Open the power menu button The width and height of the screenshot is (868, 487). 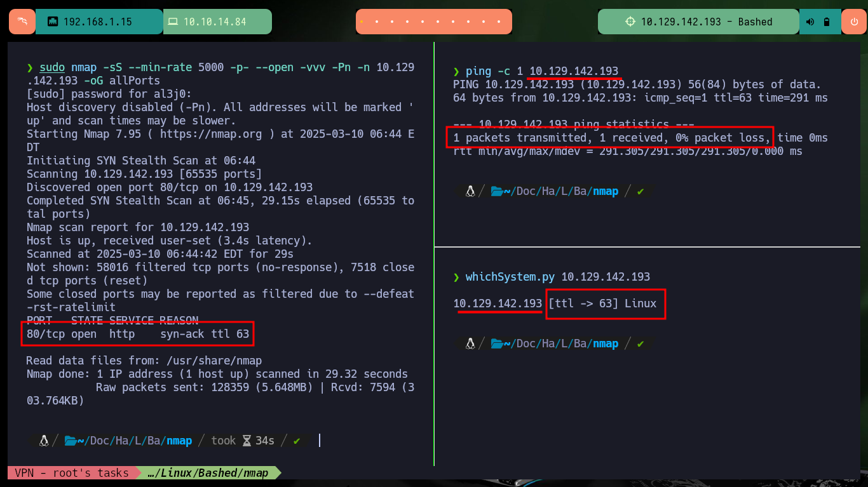pyautogui.click(x=853, y=22)
